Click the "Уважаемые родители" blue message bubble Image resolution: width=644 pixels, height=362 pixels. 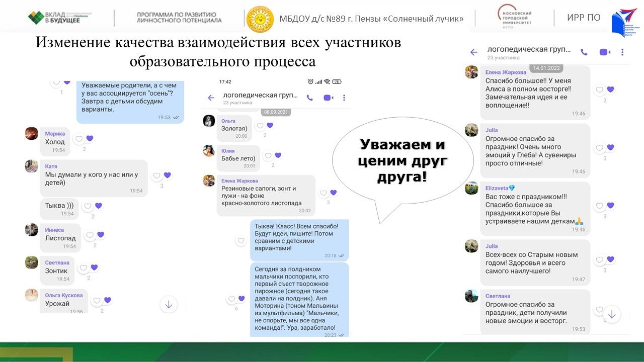(130, 102)
